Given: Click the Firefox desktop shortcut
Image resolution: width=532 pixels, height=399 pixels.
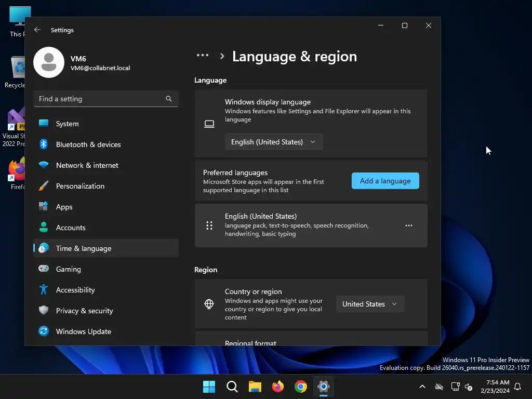Looking at the screenshot, I should point(16,174).
